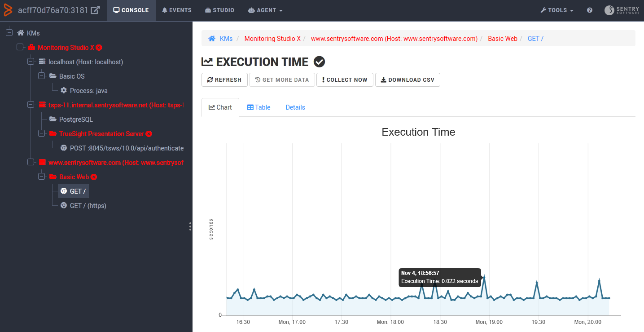Click the help question mark icon
Screen dimensions: 644x332
click(x=589, y=10)
